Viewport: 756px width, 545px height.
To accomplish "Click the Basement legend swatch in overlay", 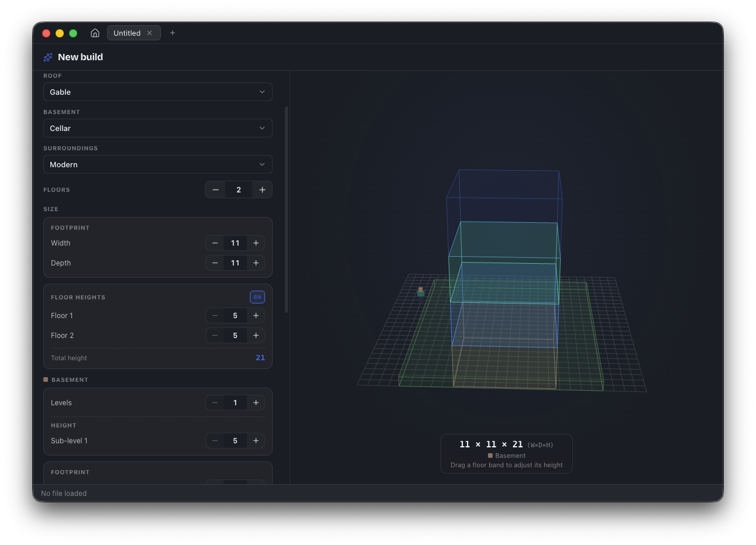I will click(490, 456).
